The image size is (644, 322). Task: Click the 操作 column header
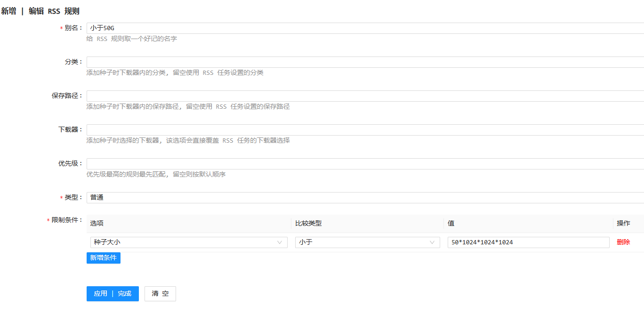click(x=623, y=224)
